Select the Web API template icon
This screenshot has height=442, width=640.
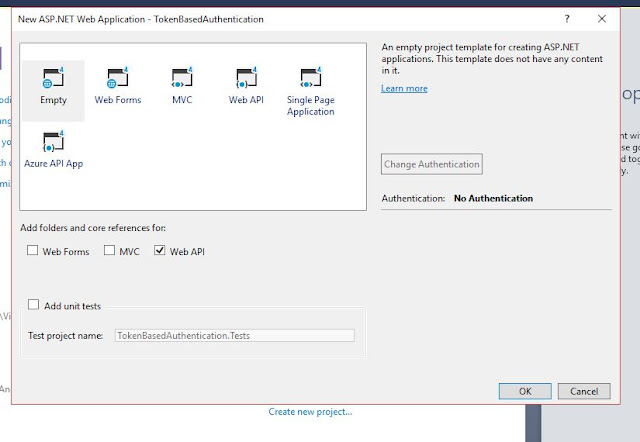[246, 78]
